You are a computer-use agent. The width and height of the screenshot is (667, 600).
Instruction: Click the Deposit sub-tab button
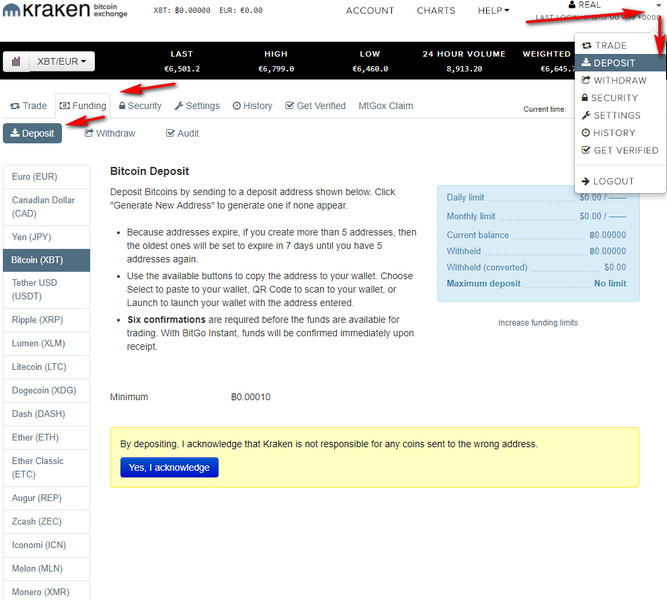(x=32, y=133)
